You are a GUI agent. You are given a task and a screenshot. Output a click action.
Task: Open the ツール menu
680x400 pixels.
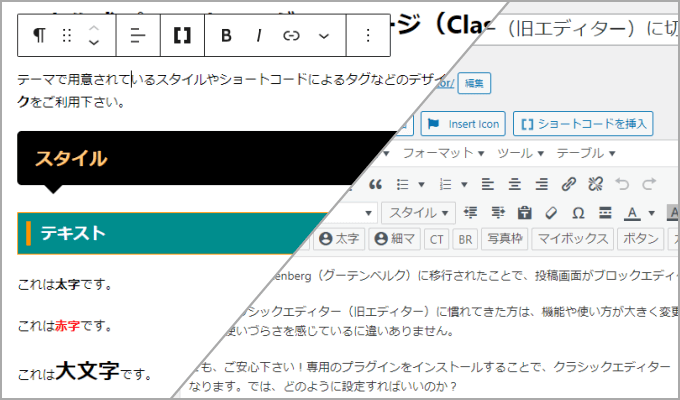[x=520, y=153]
